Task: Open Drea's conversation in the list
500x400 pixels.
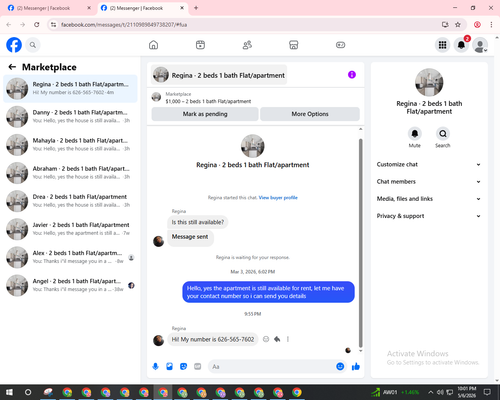Action: 70,201
